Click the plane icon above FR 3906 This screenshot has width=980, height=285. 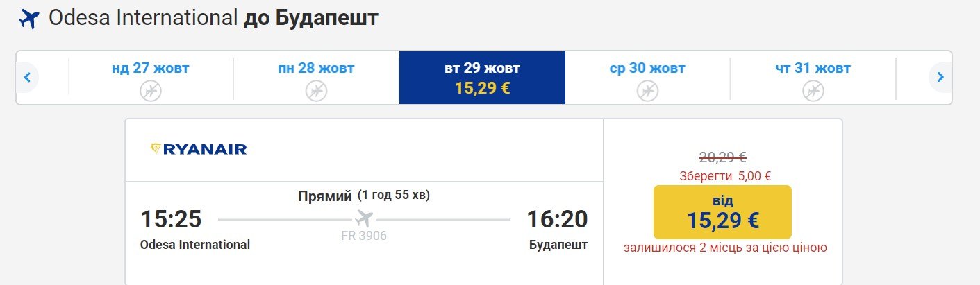click(364, 218)
